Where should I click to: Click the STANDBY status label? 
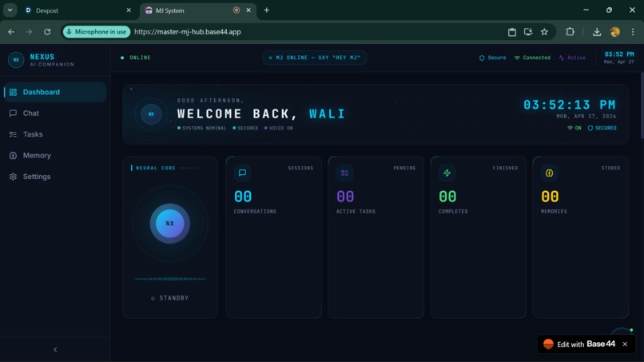(x=170, y=298)
